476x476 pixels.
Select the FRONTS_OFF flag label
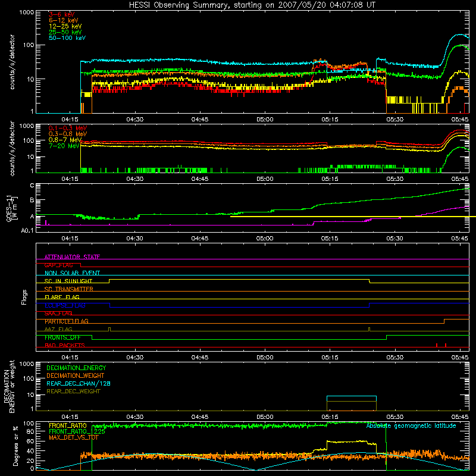(x=62, y=337)
